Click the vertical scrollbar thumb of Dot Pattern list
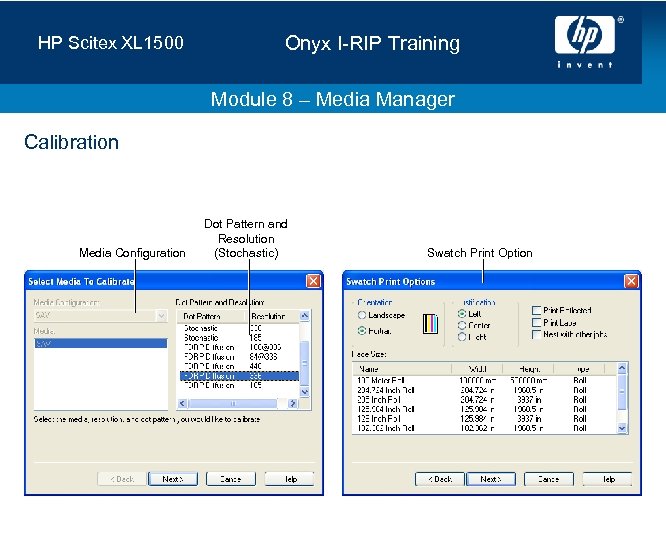This screenshot has width=666, height=539. click(305, 363)
